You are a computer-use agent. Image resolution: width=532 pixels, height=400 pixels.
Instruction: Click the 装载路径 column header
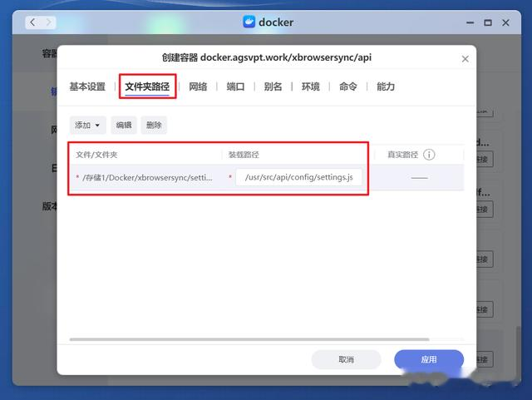(244, 155)
